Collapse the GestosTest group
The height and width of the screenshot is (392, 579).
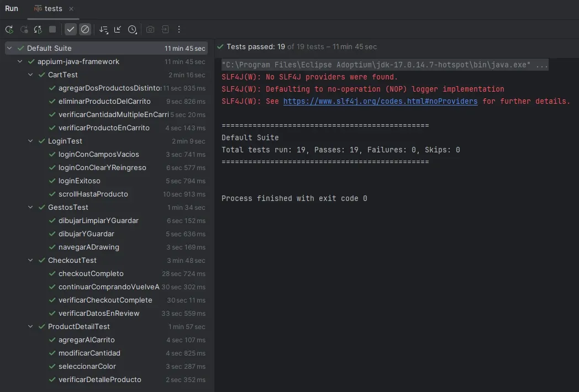coord(30,208)
